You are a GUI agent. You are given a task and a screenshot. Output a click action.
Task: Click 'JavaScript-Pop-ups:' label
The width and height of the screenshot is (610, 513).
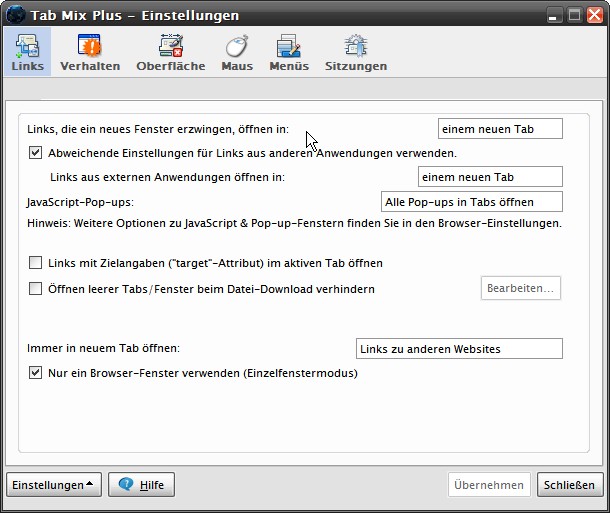[80, 202]
